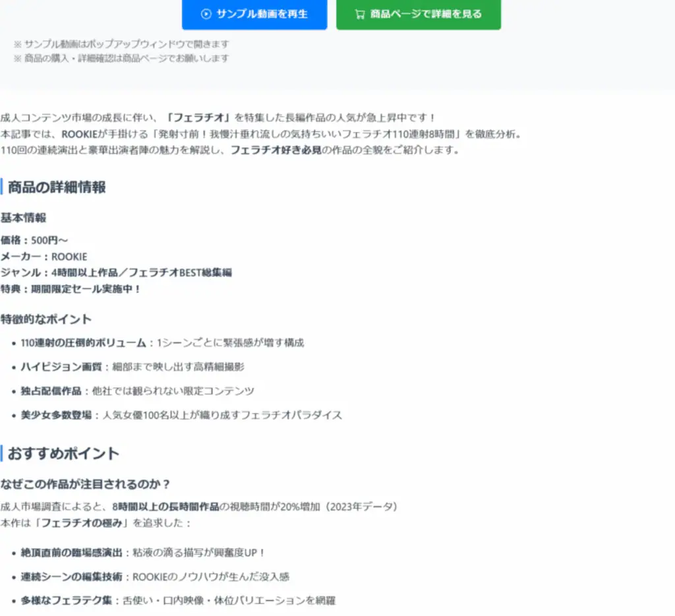The width and height of the screenshot is (675, 616).
Task: Select the intro line starting 本記事では、ROOKIE
Action: [261, 134]
